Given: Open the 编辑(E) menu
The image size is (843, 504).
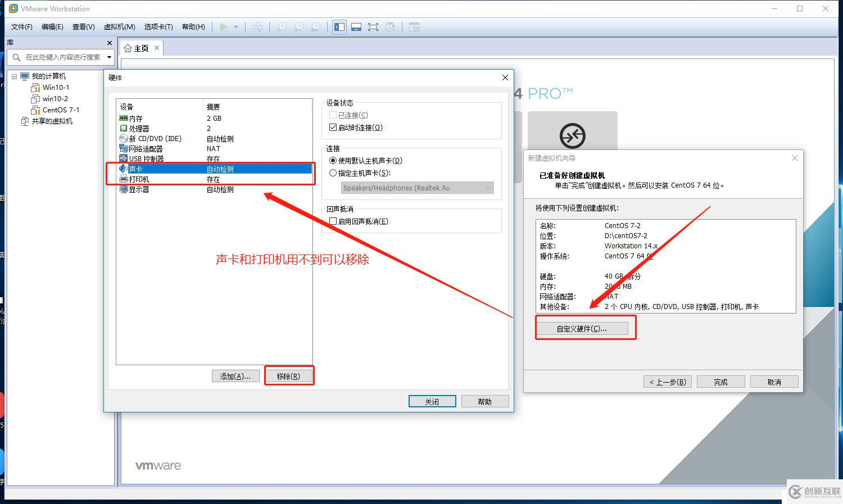Looking at the screenshot, I should tap(52, 27).
